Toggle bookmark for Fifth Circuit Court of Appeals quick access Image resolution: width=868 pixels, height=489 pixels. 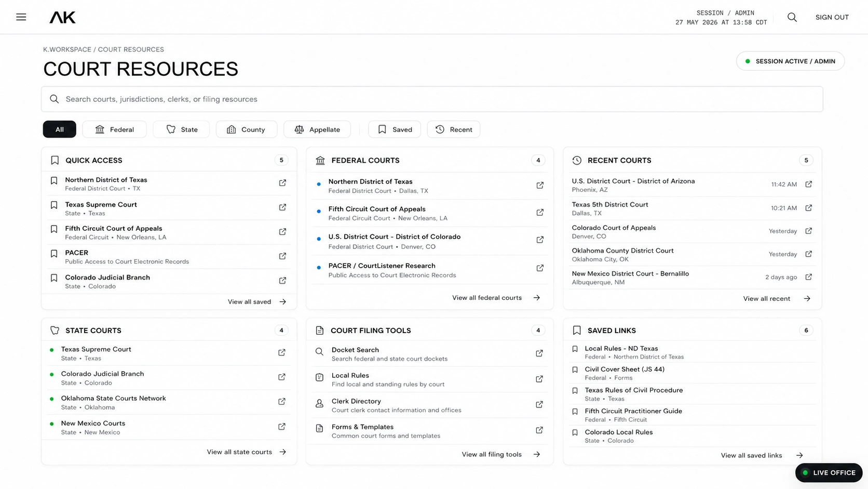point(54,229)
